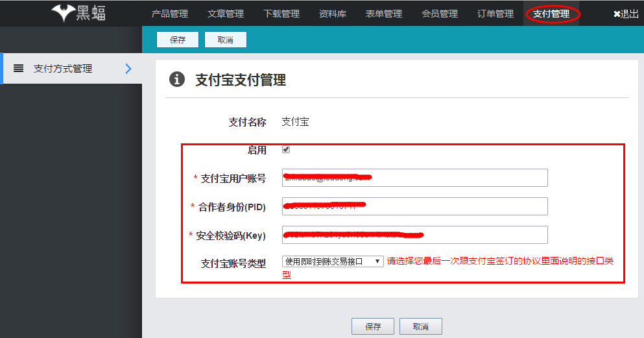Click the bottom 取消 button
Screen dimensions: 644x338
tap(421, 326)
